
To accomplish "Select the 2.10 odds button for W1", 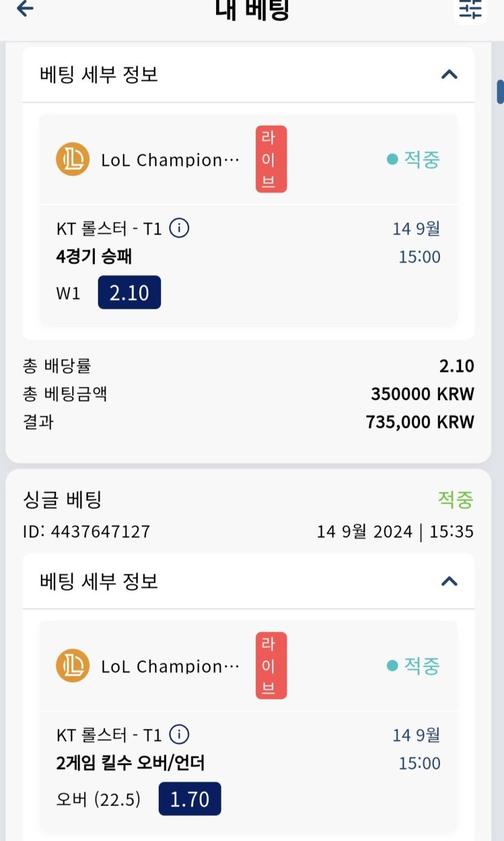I will [x=129, y=293].
